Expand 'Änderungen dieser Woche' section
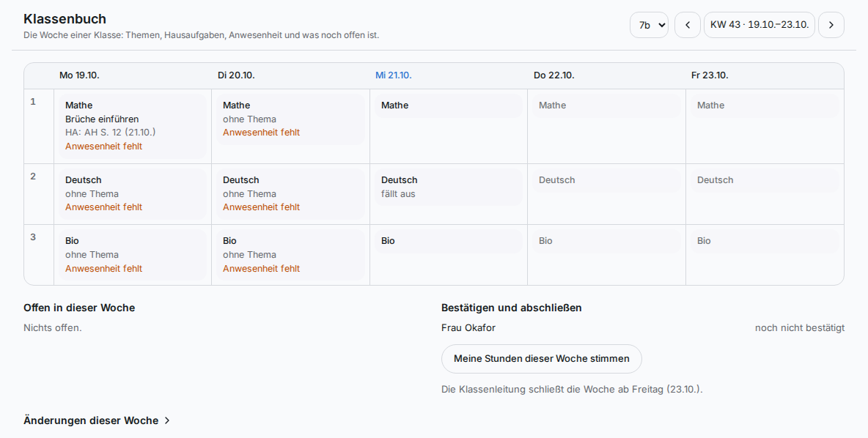 pos(97,420)
